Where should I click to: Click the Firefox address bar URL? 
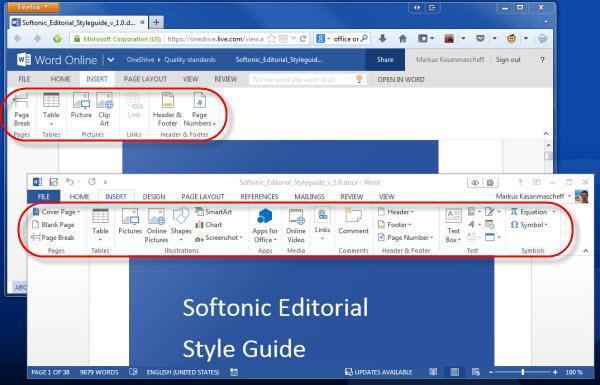point(215,39)
